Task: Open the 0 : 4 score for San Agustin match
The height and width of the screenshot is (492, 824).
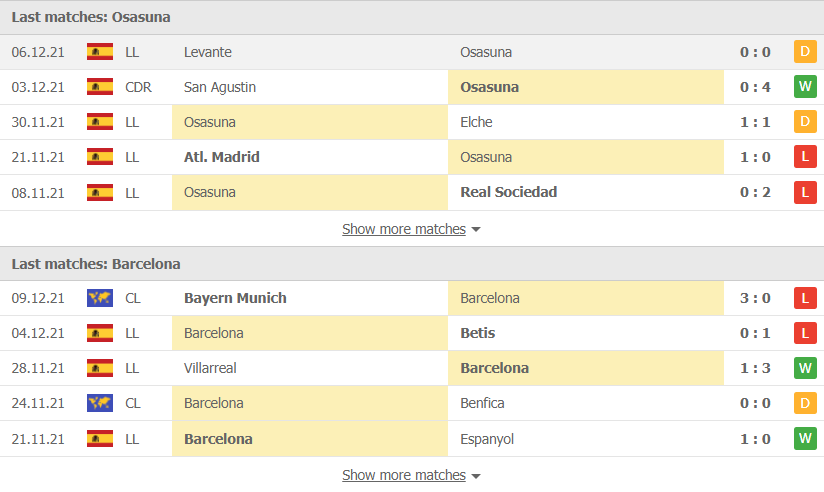Action: tap(755, 87)
